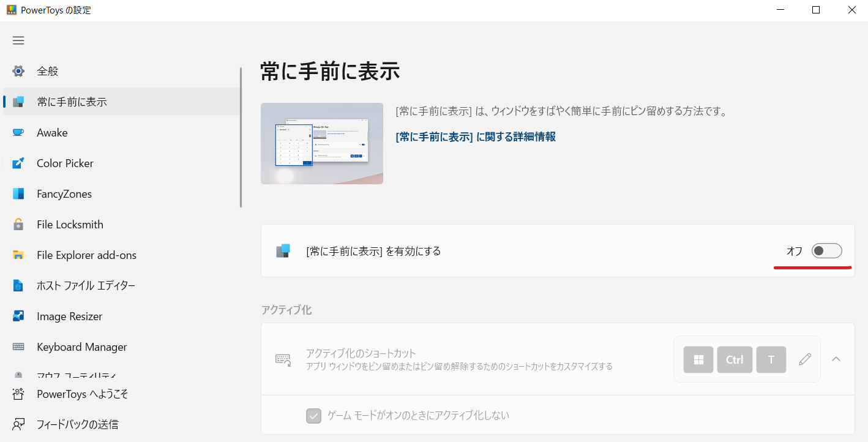
Task: Navigate to Image Resizer settings
Action: (x=121, y=316)
